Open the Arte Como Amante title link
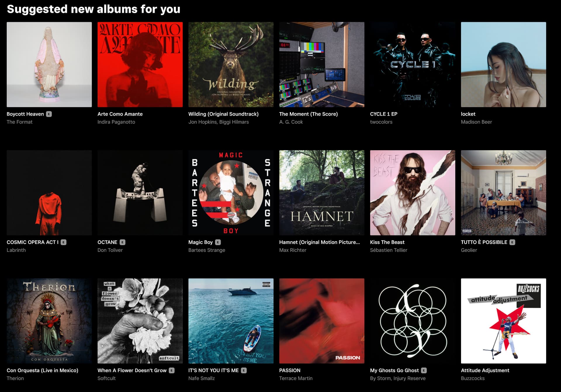Screen dimensions: 561x392 tap(120, 114)
